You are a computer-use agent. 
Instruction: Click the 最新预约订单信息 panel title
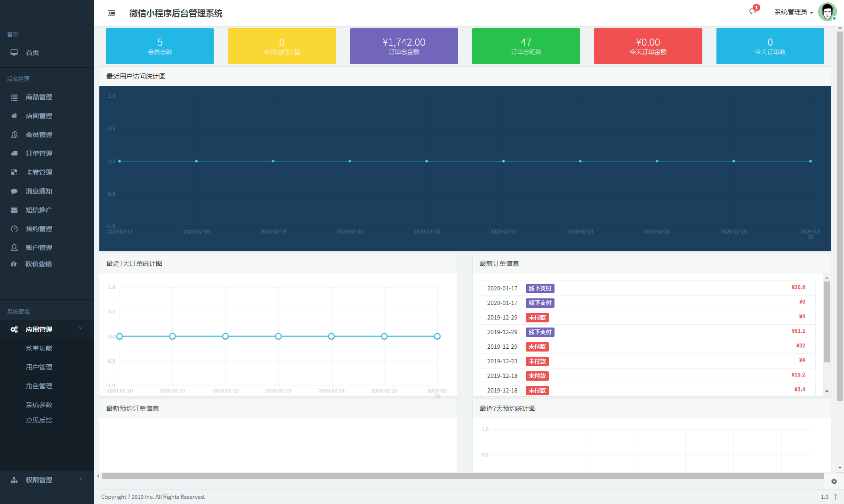[x=133, y=408]
